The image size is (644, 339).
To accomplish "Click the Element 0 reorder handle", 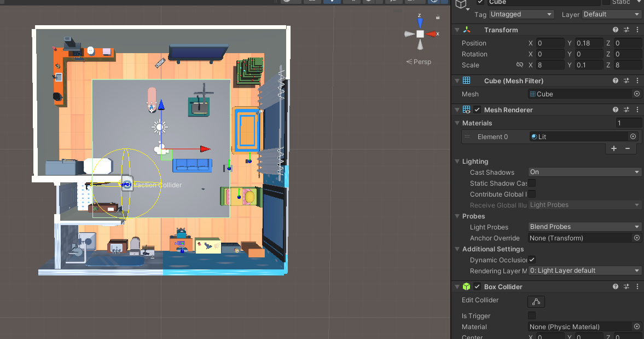I will pyautogui.click(x=467, y=137).
